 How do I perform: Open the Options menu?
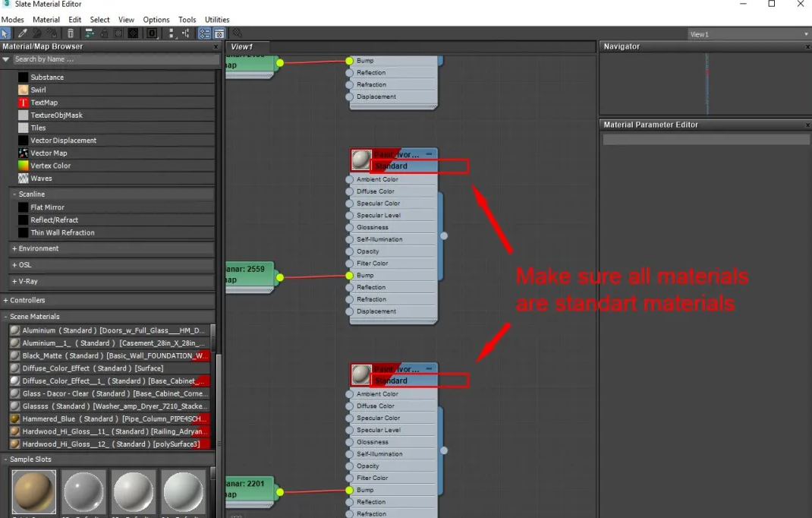[156, 20]
